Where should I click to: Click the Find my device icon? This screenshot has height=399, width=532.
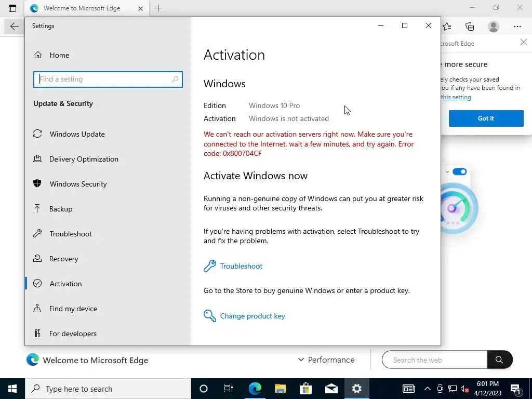coord(37,309)
